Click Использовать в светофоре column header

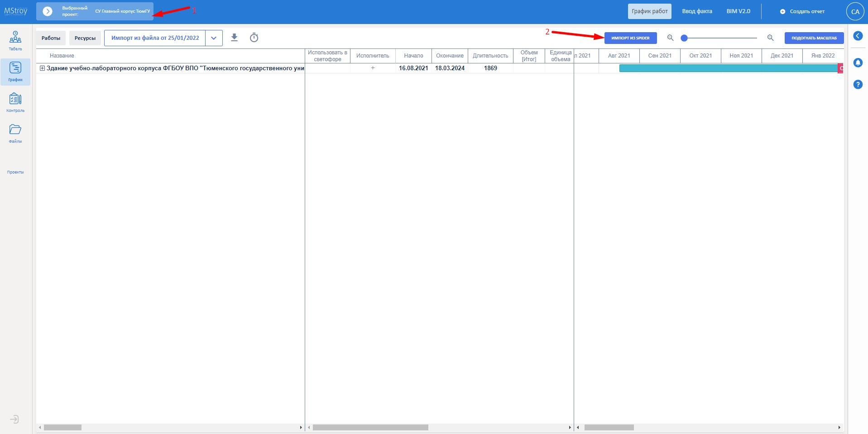click(x=327, y=56)
